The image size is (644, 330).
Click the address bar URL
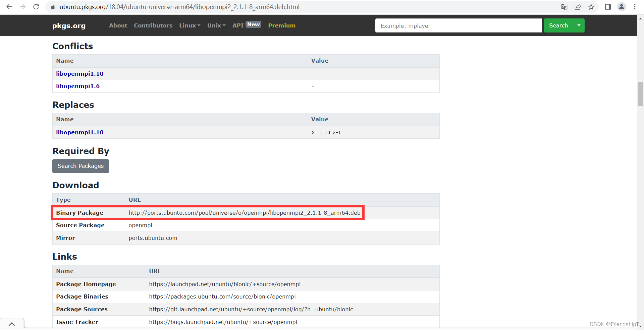[179, 7]
